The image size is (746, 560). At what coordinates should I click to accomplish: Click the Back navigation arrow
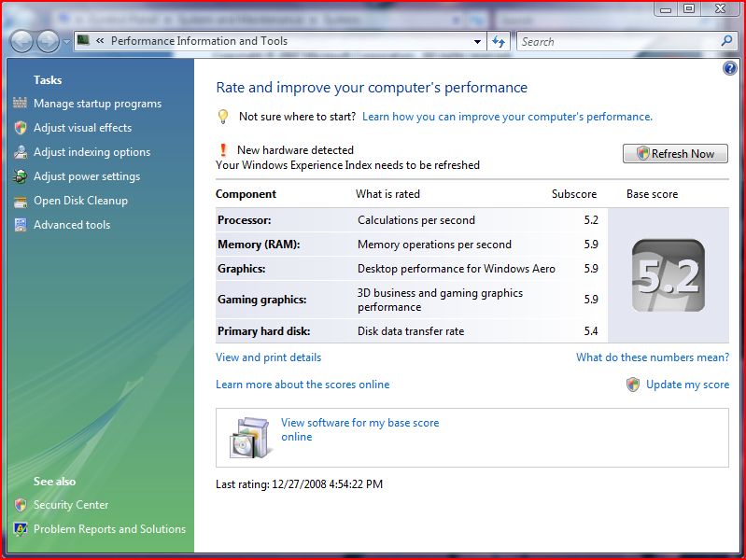[21, 41]
